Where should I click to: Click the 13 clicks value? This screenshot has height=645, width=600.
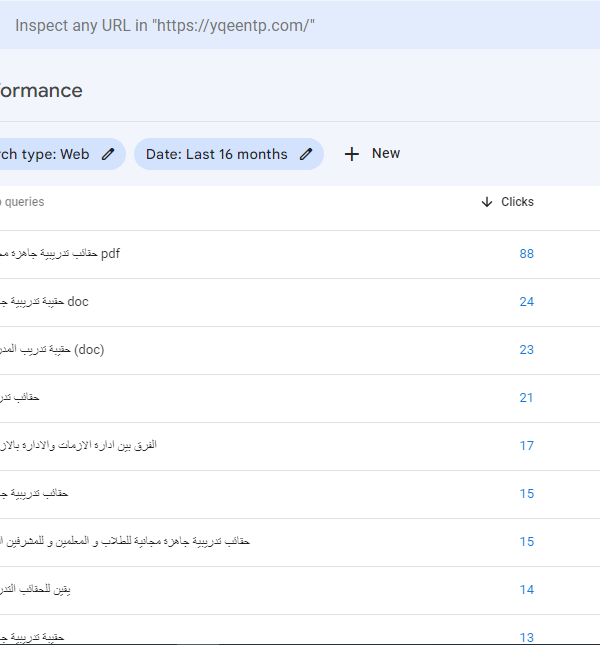point(526,638)
